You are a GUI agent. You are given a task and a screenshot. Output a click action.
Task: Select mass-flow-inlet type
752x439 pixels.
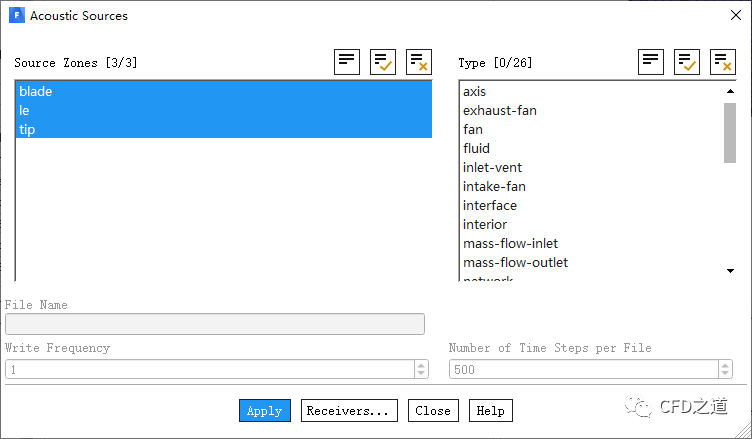click(510, 243)
